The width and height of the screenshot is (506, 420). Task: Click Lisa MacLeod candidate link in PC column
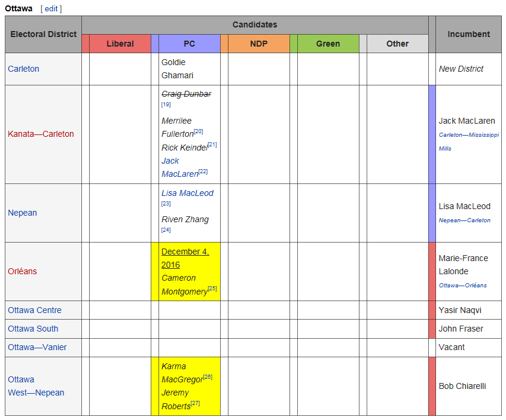[187, 193]
